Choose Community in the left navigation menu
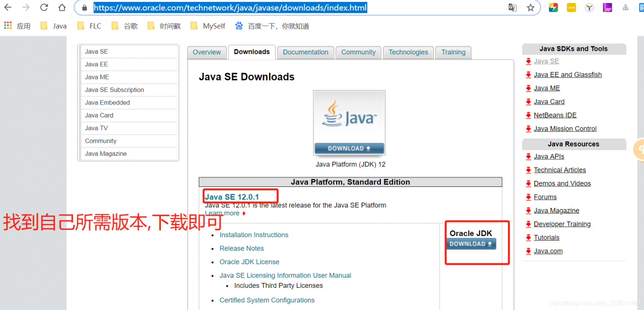The height and width of the screenshot is (310, 644). click(x=129, y=141)
